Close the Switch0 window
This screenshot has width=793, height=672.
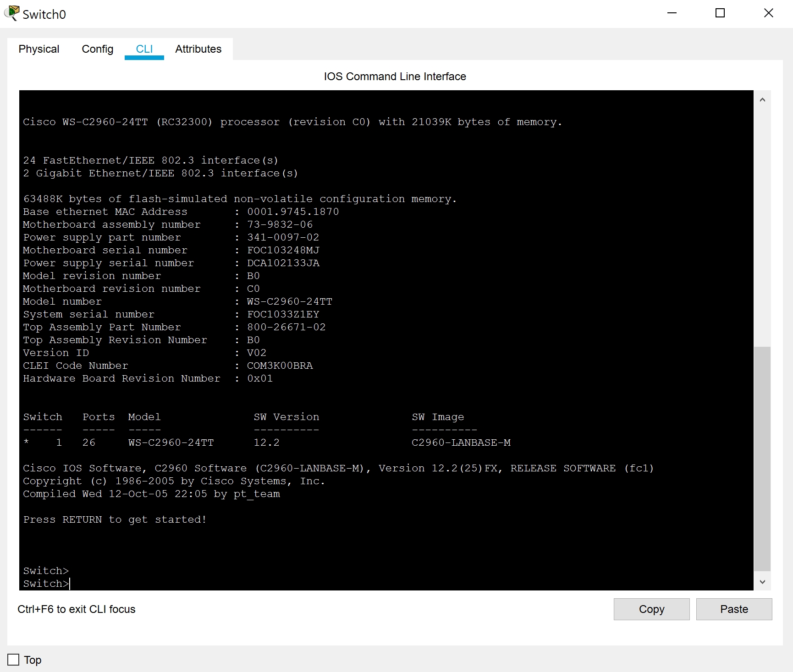[x=769, y=13]
